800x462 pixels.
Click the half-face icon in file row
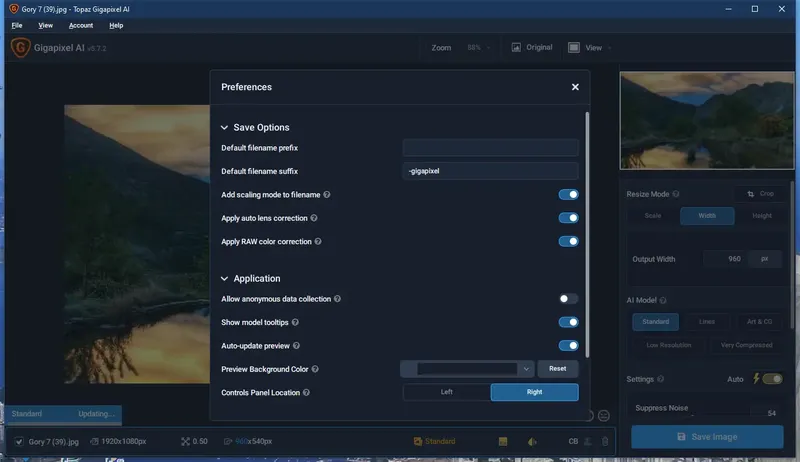(x=532, y=442)
